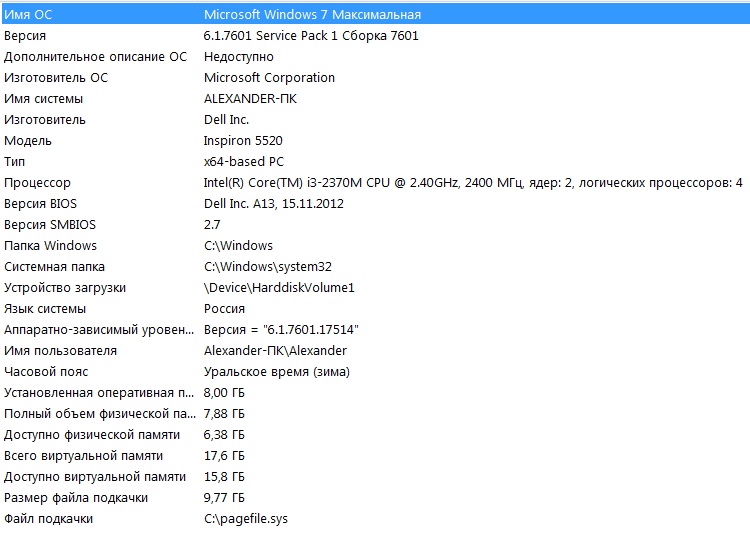
Task: Select the highlighted 'Имя ОС' row label
Action: click(28, 15)
